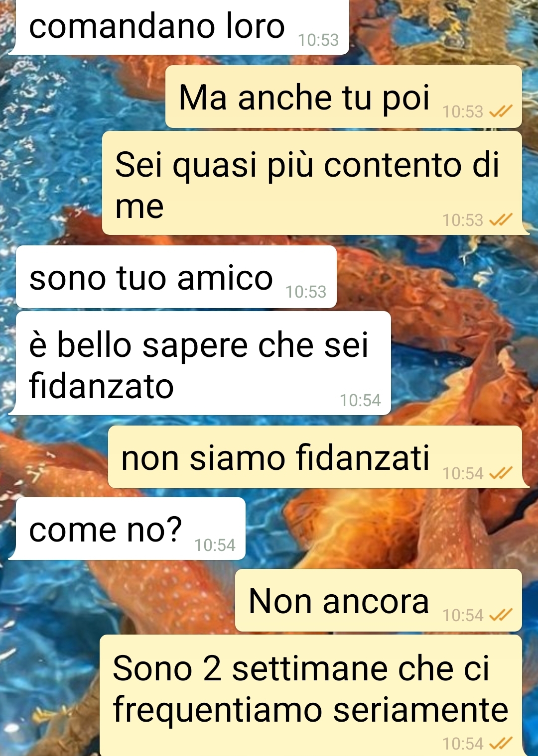Click checkmarks on 'frequentiamo seriamente' message

501,744
